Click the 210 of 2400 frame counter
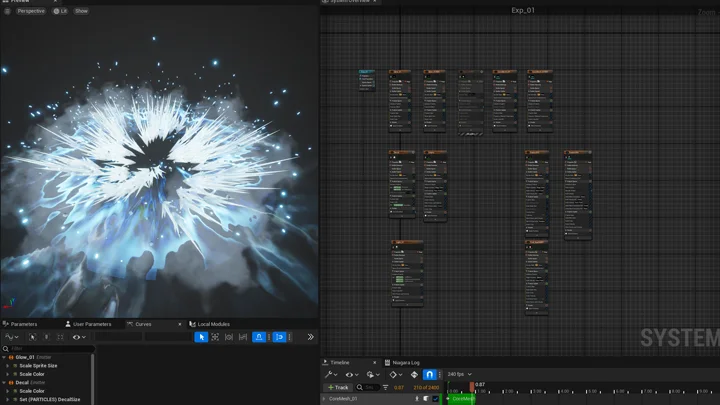The width and height of the screenshot is (720, 405). point(427,388)
